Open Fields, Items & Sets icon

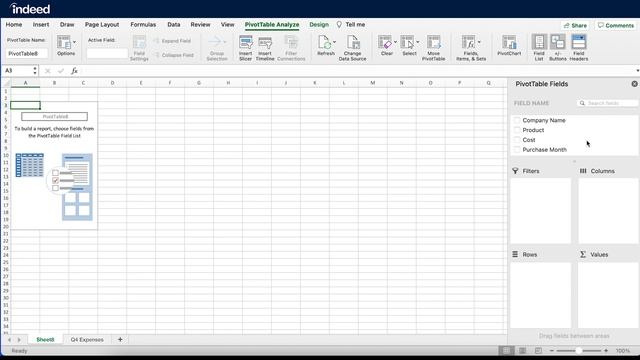(469, 42)
